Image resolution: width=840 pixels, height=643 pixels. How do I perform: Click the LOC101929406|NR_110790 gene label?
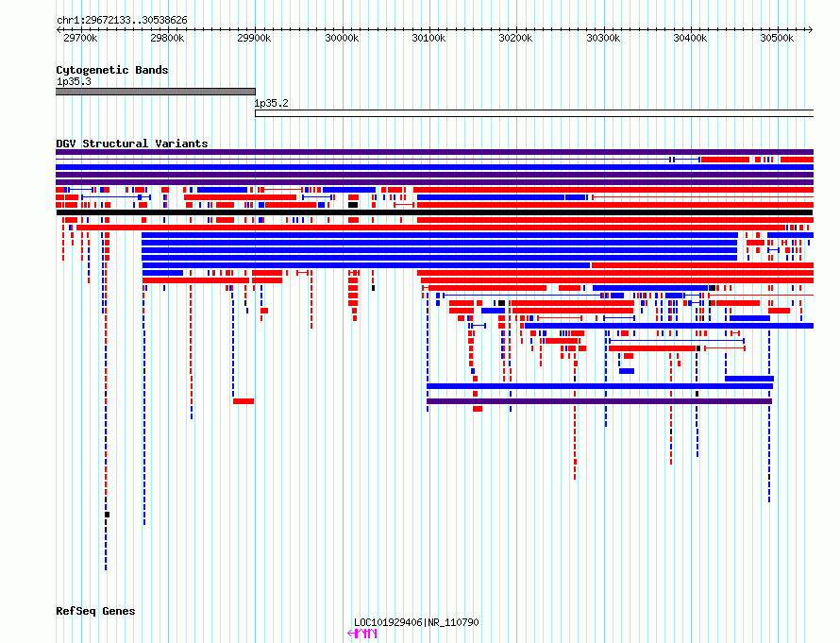click(x=416, y=622)
